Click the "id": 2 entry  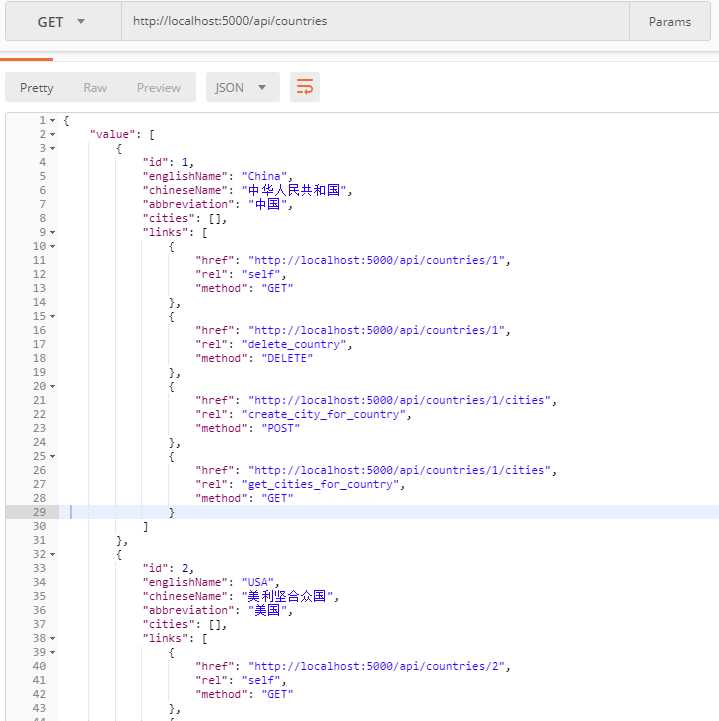(x=168, y=568)
